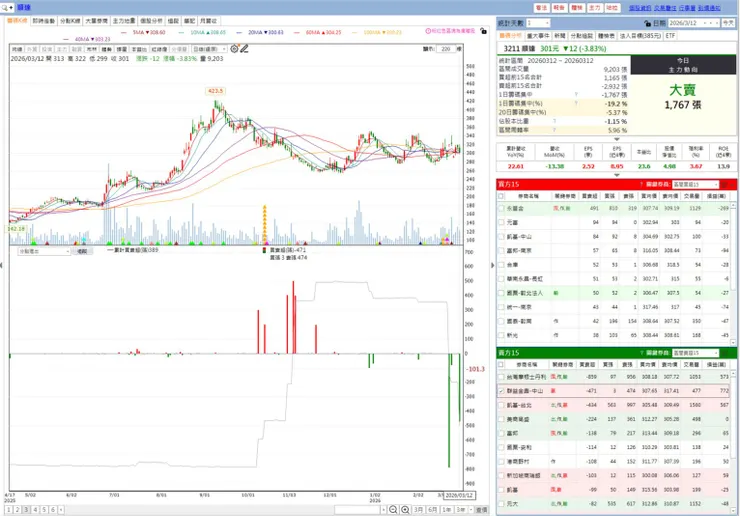This screenshot has height=516, width=740.
Task: Step date backward with first arrow
Action: pyautogui.click(x=706, y=23)
